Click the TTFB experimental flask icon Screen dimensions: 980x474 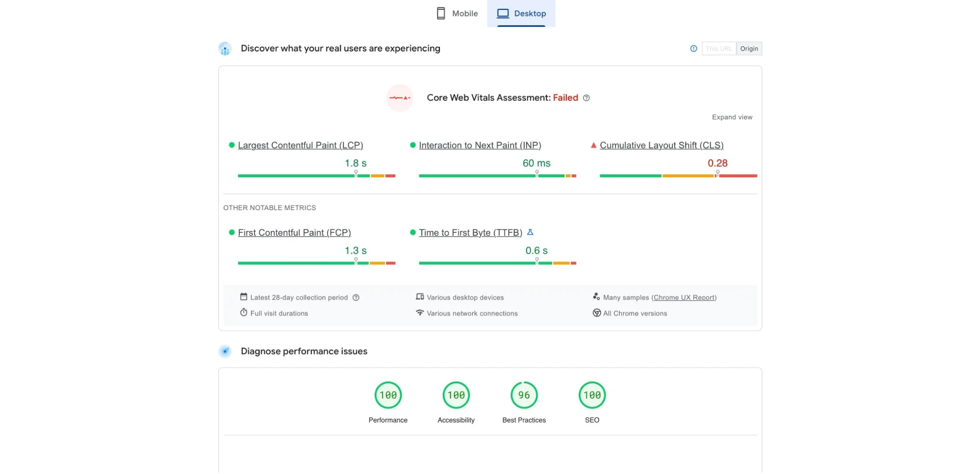pos(530,232)
